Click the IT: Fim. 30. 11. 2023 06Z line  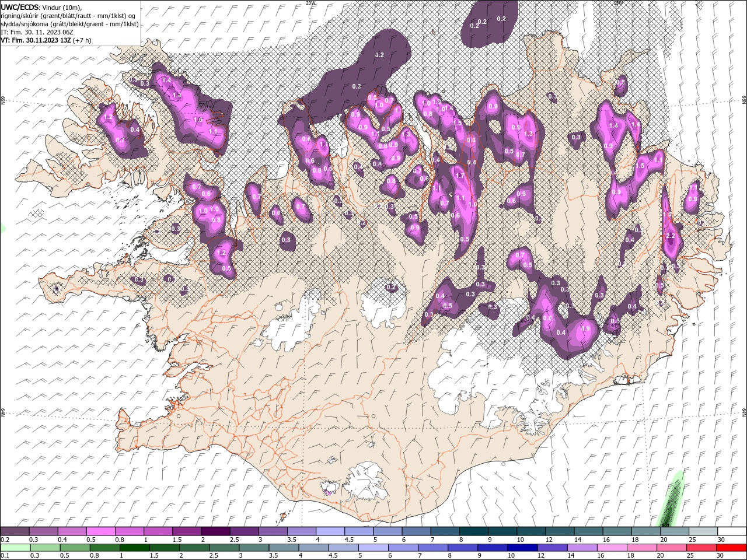tap(37, 32)
